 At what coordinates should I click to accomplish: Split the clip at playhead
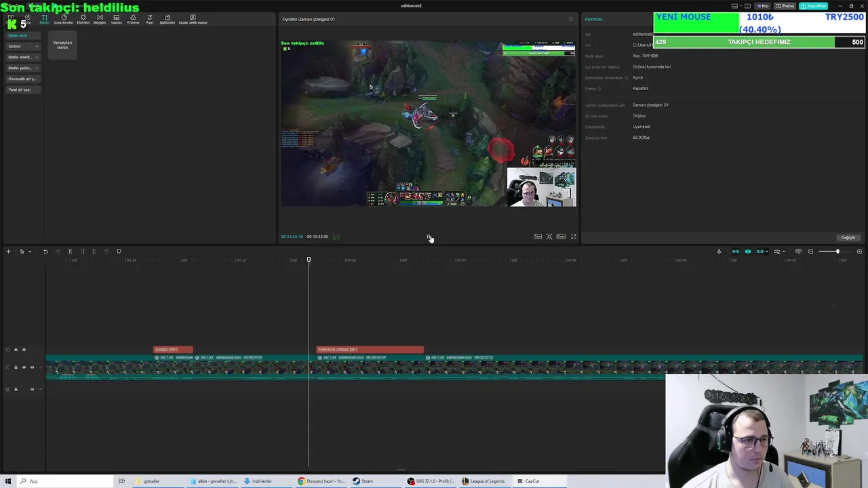70,251
